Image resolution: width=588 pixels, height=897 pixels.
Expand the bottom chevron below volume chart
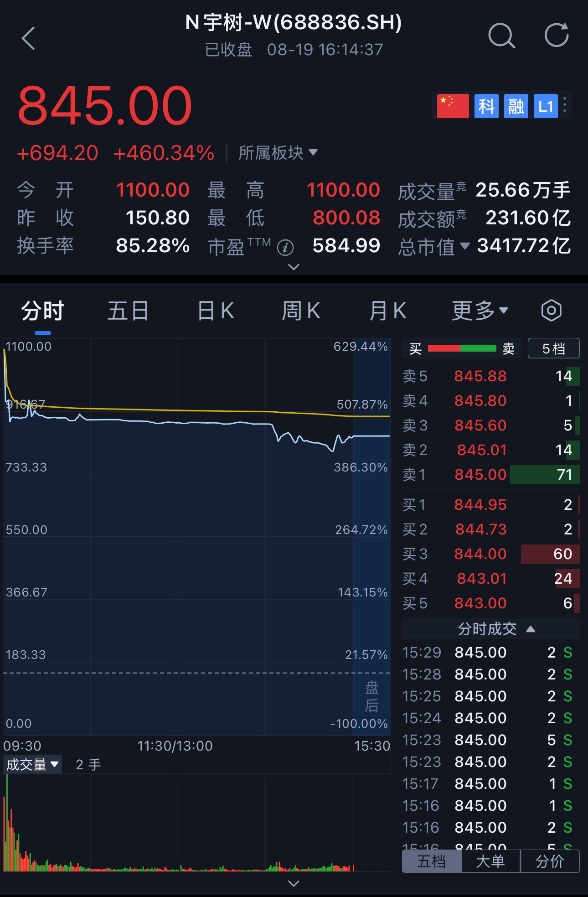(x=294, y=884)
